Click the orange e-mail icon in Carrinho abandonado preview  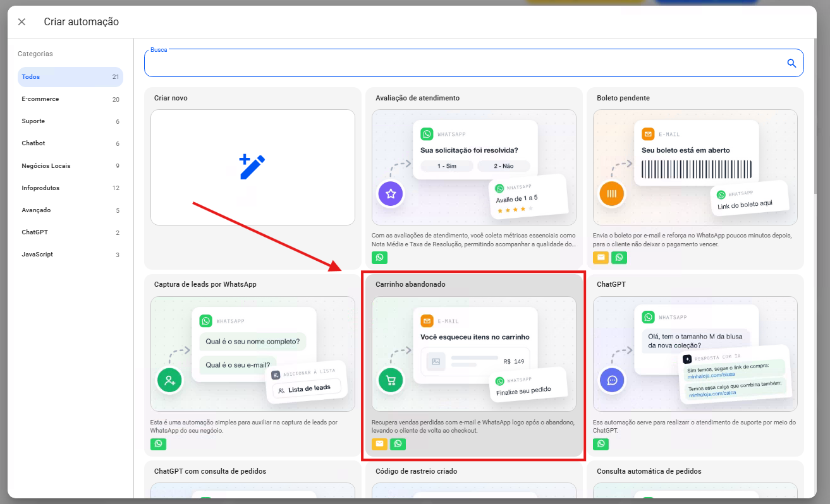pos(427,321)
